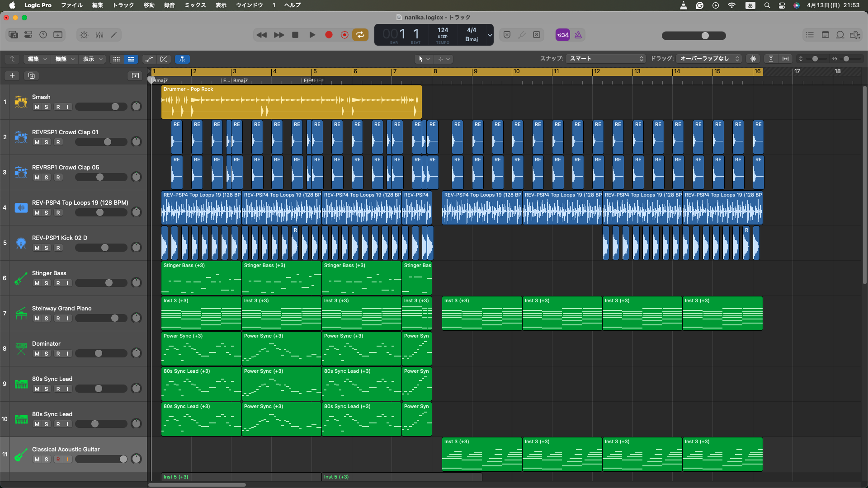Toggle the count-in 1234 button
Image resolution: width=868 pixels, height=488 pixels.
(563, 35)
